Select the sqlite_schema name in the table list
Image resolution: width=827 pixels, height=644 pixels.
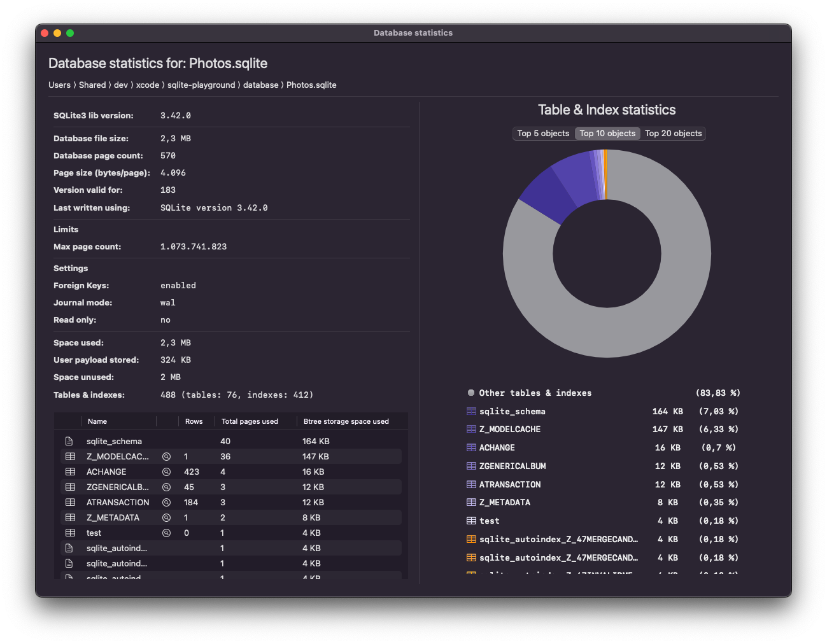[x=114, y=441]
